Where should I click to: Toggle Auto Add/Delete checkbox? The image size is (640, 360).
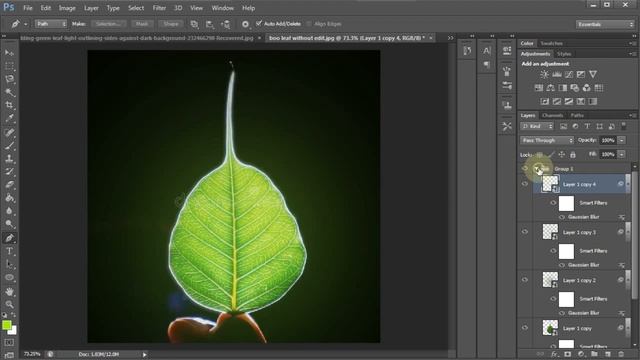pos(259,24)
